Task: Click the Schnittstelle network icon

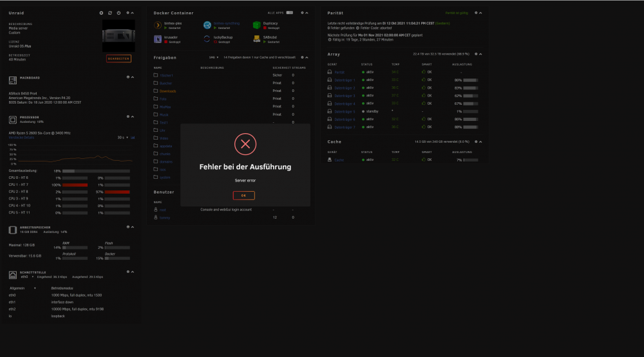Action: click(13, 275)
